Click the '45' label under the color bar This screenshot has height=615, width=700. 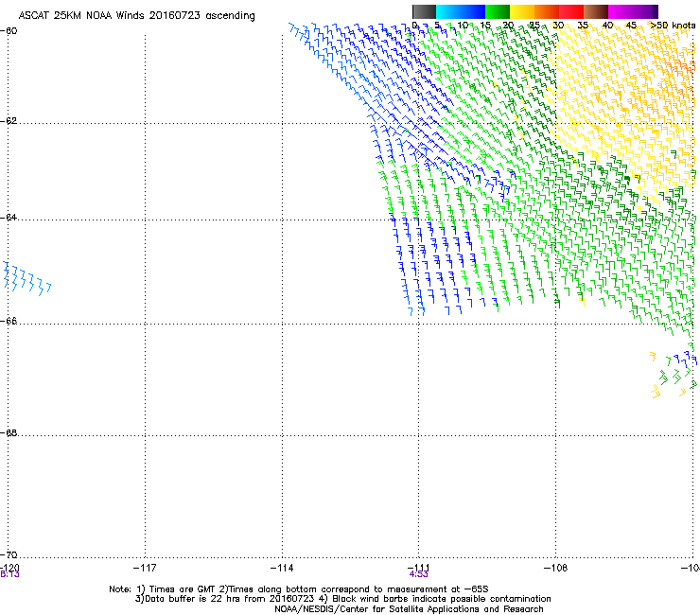click(x=631, y=26)
